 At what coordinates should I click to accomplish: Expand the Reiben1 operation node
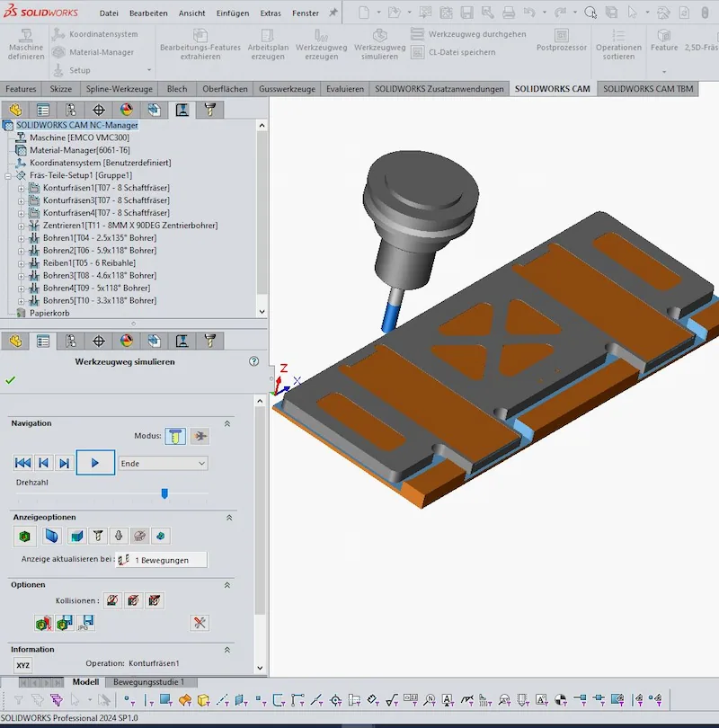(21, 263)
